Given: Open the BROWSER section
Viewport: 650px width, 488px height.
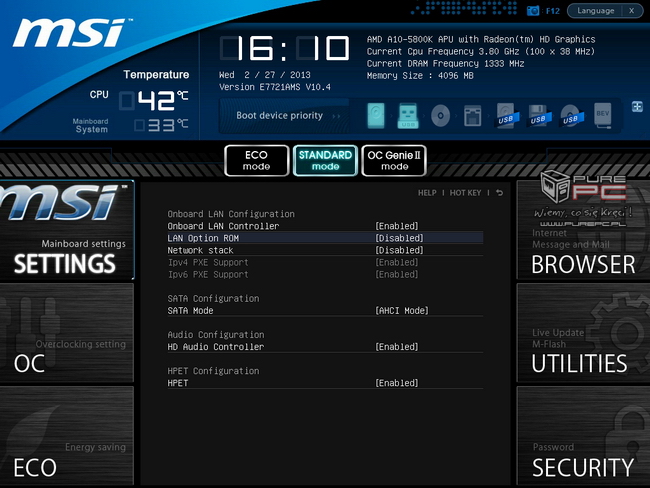Looking at the screenshot, I should 583,231.
